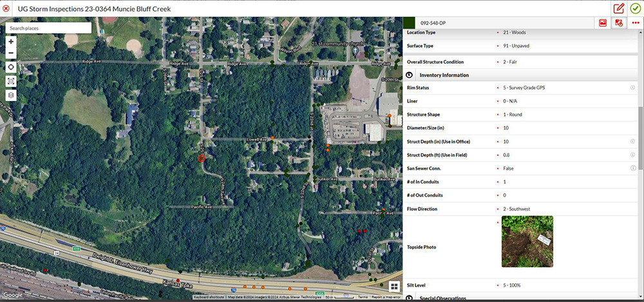
Task: Click Flow Direction value 2 - Southwest
Action: coord(516,209)
